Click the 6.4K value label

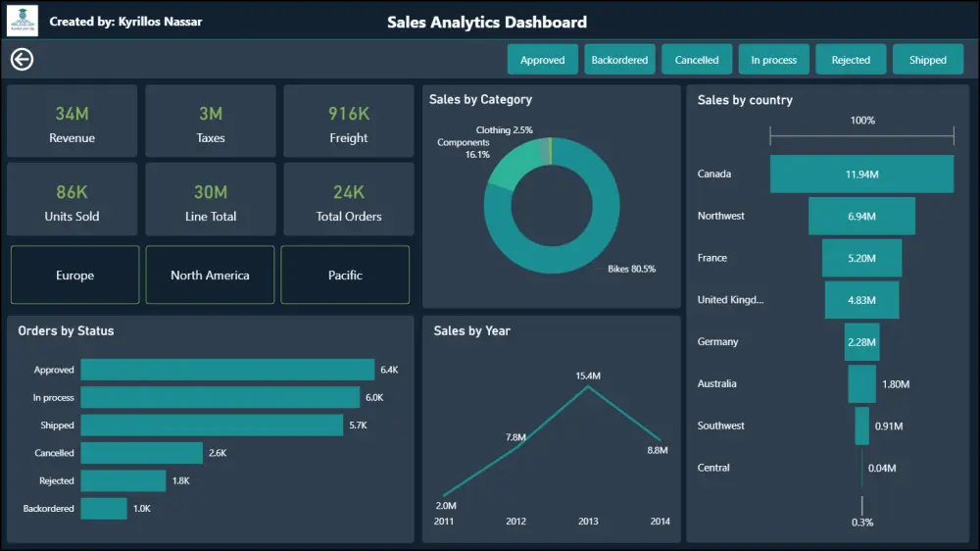[389, 370]
